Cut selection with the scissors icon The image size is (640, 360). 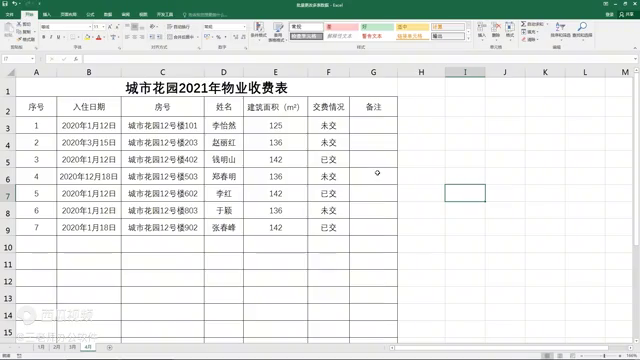(x=24, y=24)
